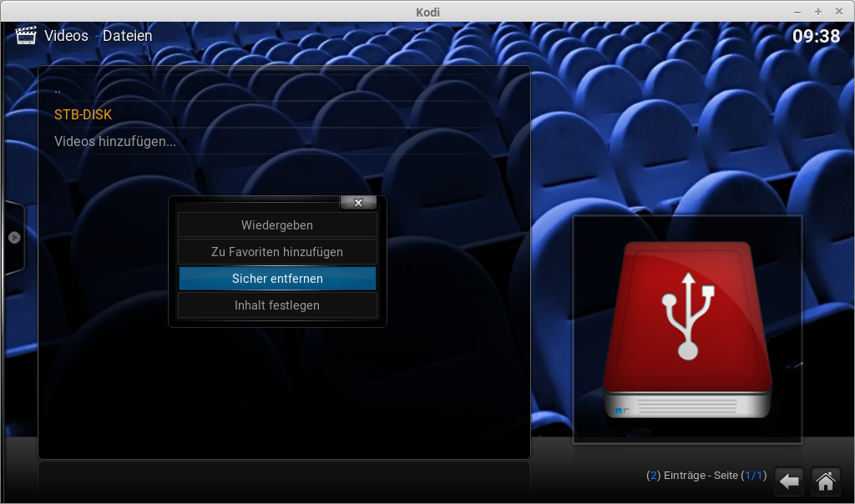This screenshot has height=504, width=855.
Task: Click Videos hinzufügen... to add source
Action: pos(115,142)
